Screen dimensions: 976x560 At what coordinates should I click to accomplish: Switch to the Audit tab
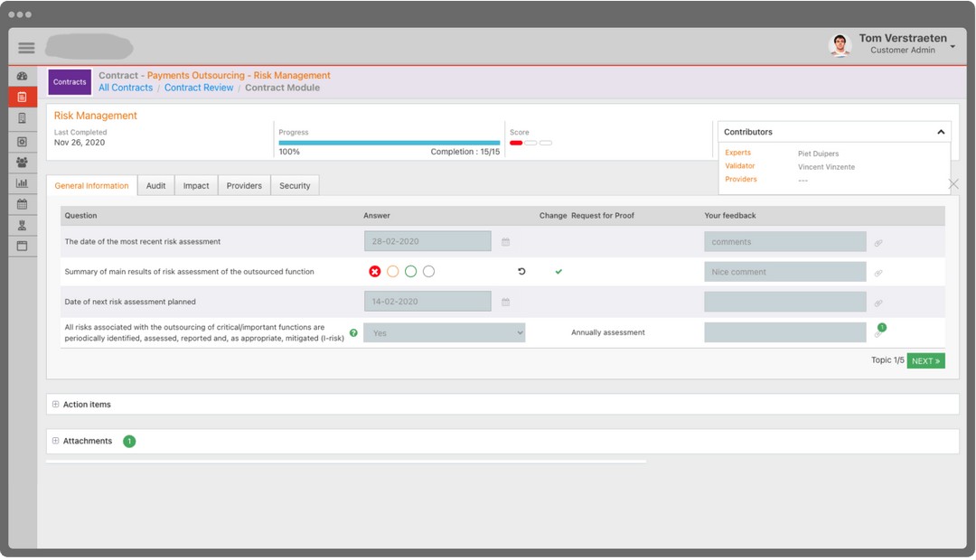[156, 186]
